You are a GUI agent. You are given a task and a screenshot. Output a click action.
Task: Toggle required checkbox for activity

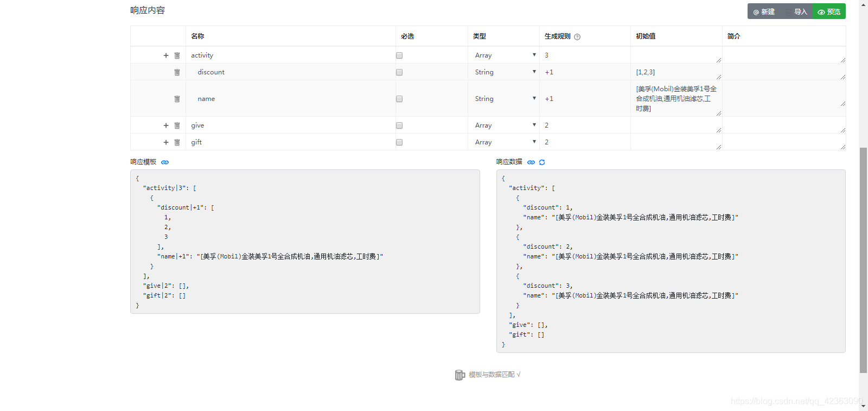point(399,55)
